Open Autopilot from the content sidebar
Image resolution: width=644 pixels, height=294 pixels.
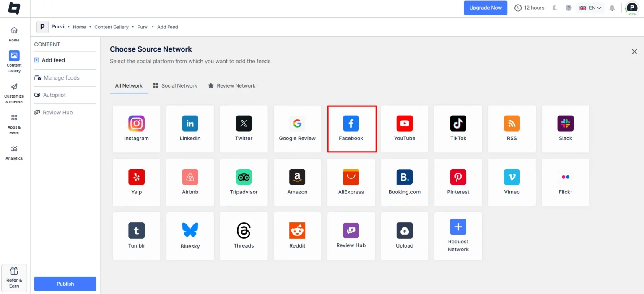[55, 95]
